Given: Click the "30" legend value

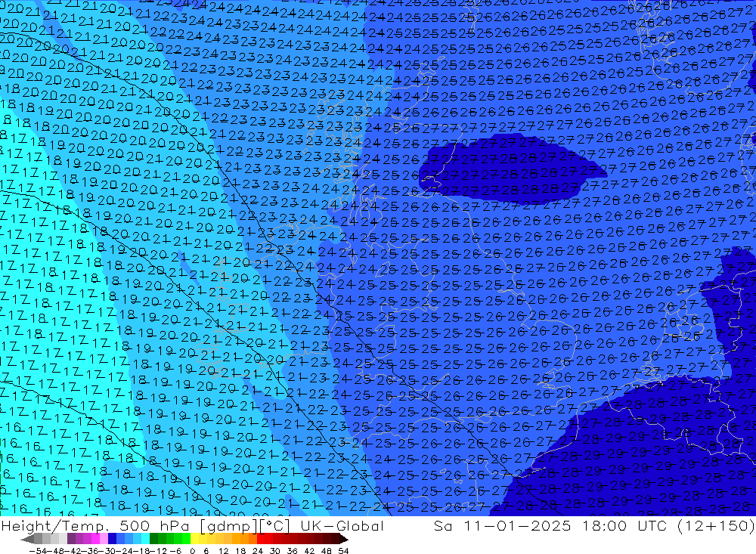Looking at the screenshot, I should [275, 551].
